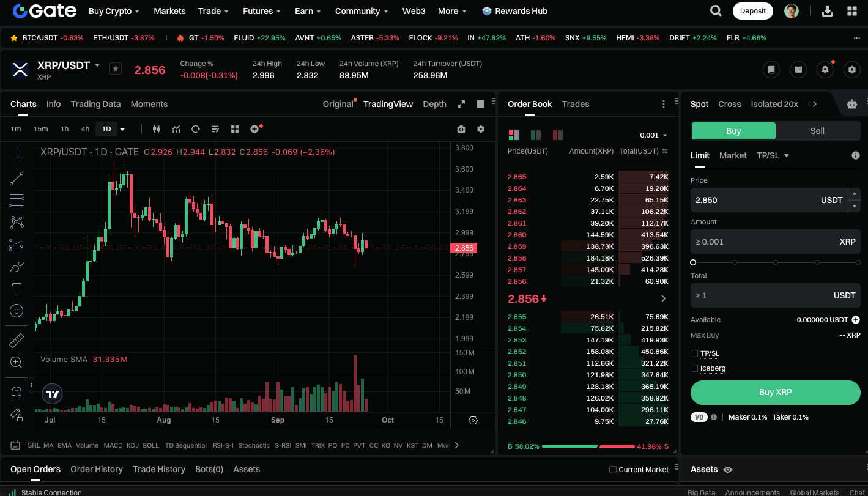Open the order book more options menu

(664, 105)
